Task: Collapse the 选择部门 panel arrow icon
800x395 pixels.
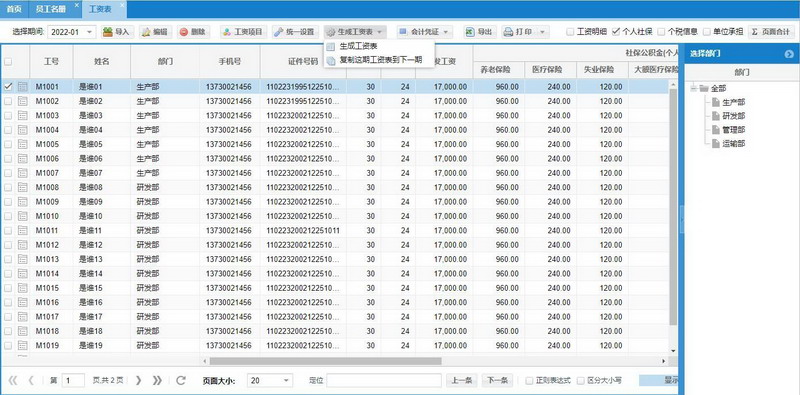Action: 789,54
